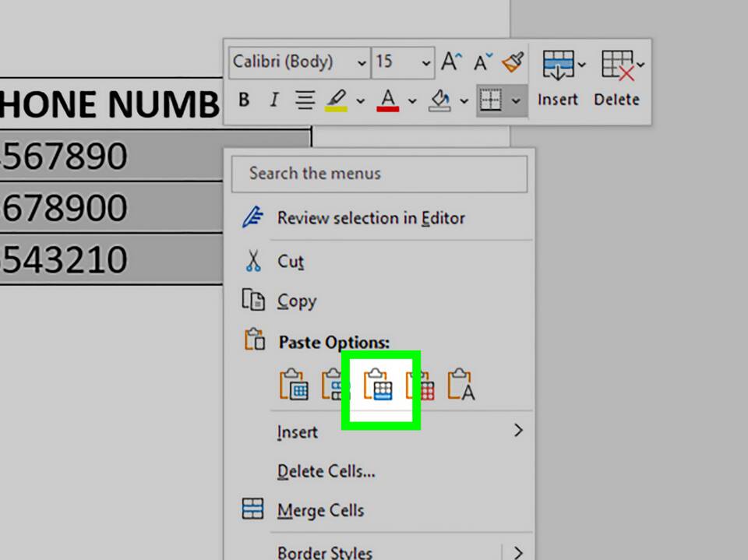This screenshot has height=560, width=748.
Task: Choose Overwrite Cells paste option
Action: [420, 384]
